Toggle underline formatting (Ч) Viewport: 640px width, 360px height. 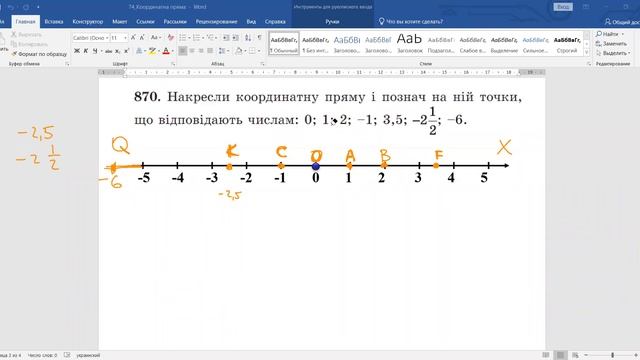tap(95, 51)
